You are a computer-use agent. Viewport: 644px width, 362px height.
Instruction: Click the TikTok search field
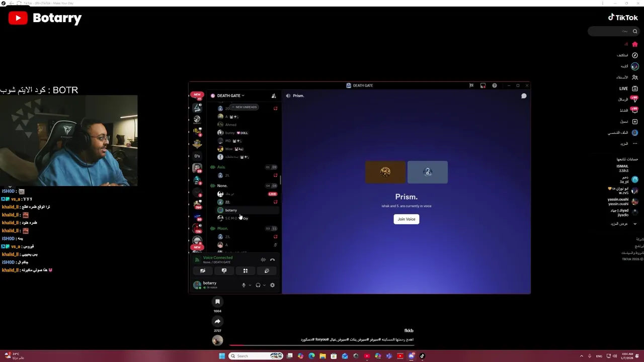click(x=613, y=31)
